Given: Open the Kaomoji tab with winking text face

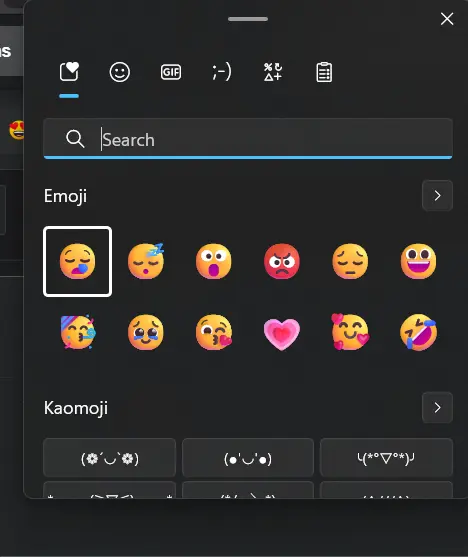Looking at the screenshot, I should [x=222, y=72].
